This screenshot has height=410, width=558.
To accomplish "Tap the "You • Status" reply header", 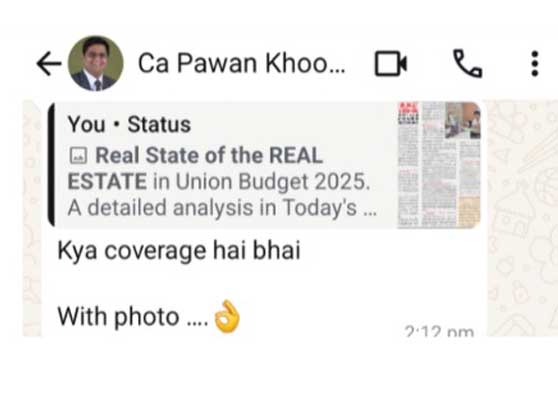I will coord(129,124).
